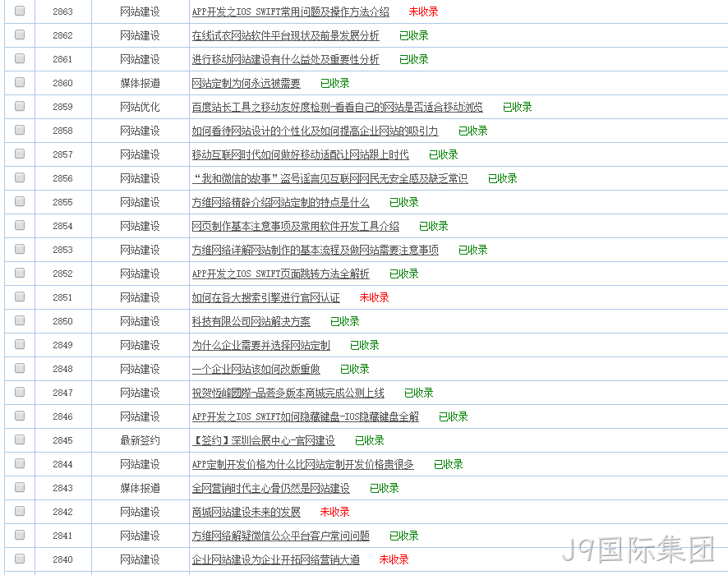Open article 网站定制为何永远被需要
728x575 pixels.
click(246, 84)
